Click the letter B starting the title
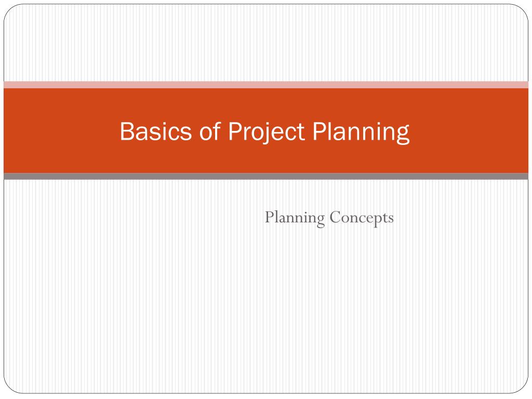This screenshot has width=532, height=399. pos(128,131)
